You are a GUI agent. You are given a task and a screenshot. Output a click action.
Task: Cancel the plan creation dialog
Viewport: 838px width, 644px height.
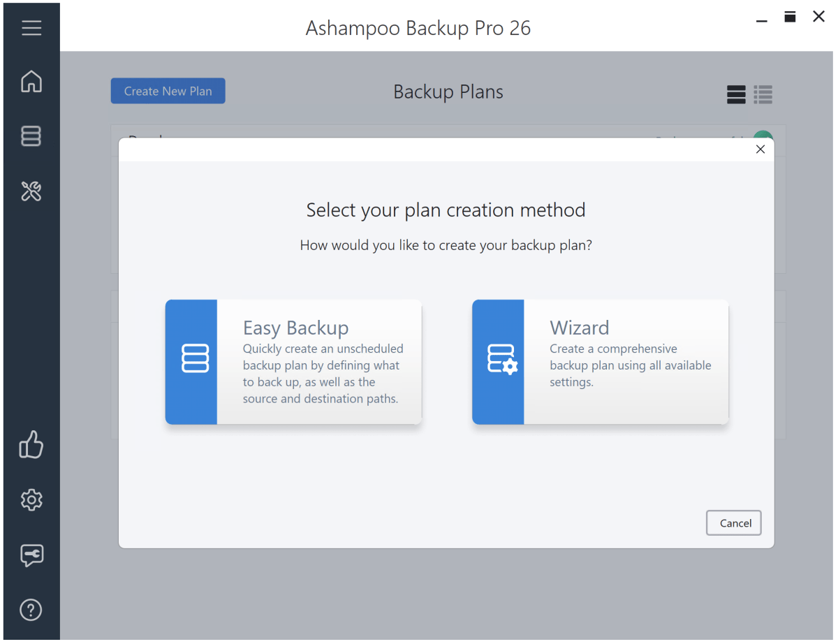coord(733,522)
